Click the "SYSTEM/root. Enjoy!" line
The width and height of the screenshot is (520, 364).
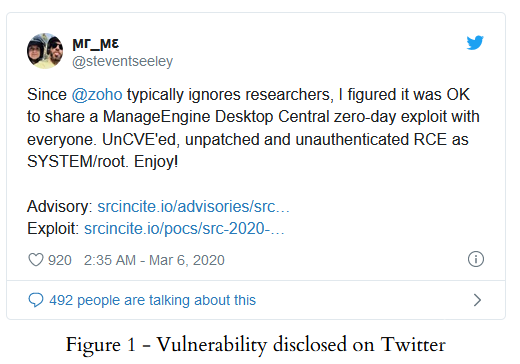[102, 162]
